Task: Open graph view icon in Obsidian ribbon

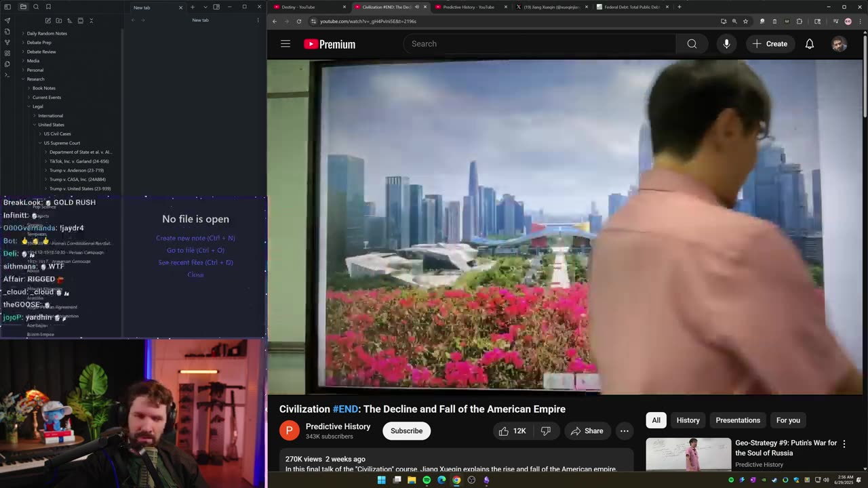Action: 7,42
